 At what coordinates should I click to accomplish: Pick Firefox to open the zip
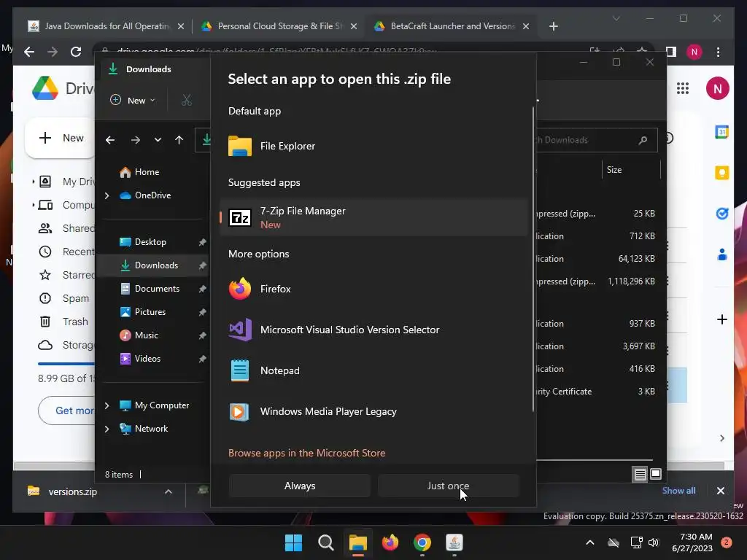(374, 289)
